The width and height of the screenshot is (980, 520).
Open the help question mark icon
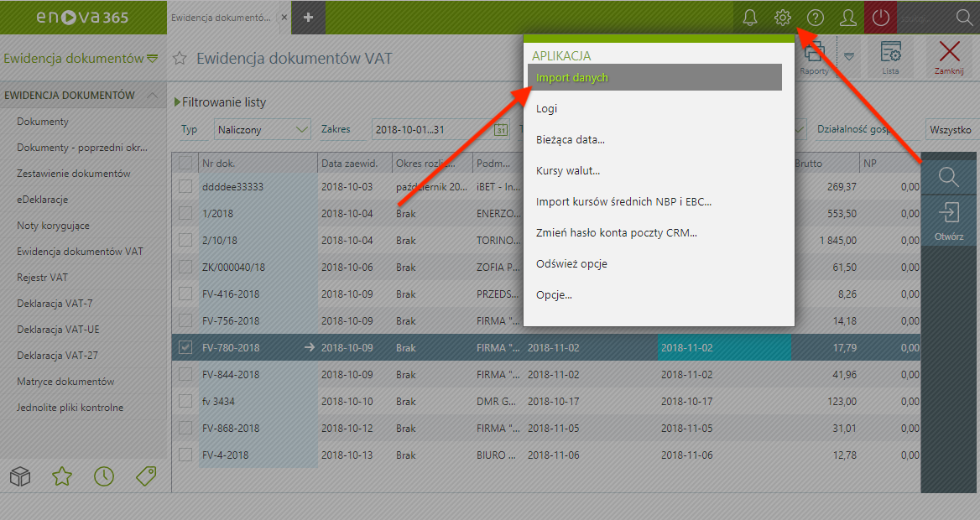(815, 18)
